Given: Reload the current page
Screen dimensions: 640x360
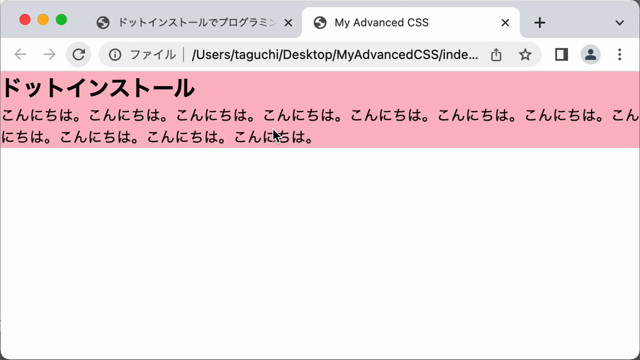Looking at the screenshot, I should tap(78, 54).
